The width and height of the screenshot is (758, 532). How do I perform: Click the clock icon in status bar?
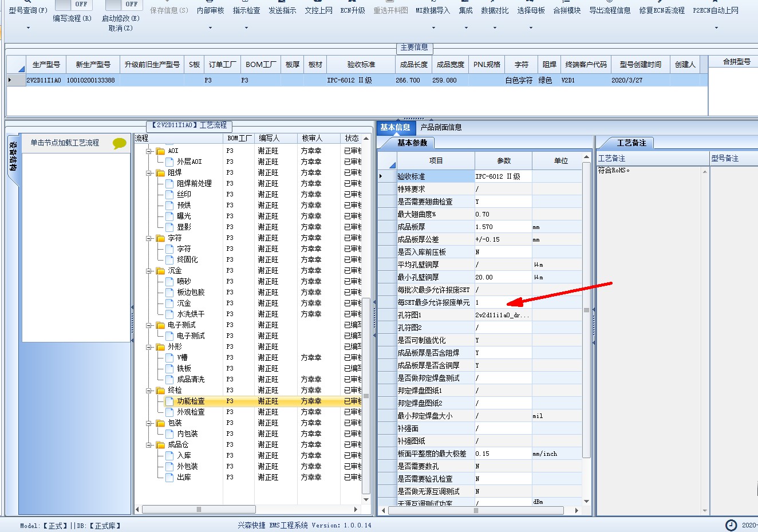pos(731,525)
